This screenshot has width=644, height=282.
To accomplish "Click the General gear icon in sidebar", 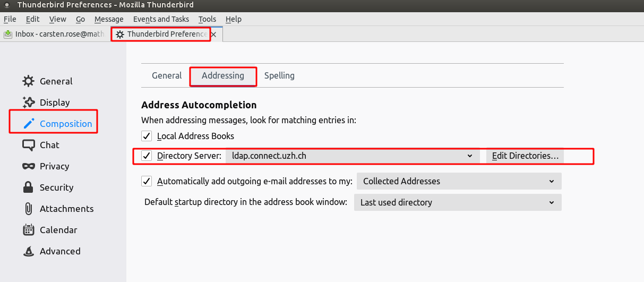I will [x=28, y=81].
